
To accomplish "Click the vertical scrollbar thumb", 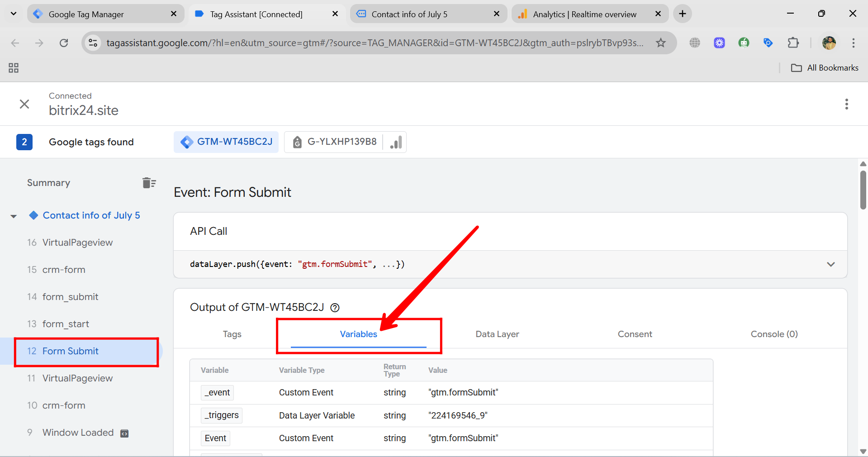I will click(863, 190).
